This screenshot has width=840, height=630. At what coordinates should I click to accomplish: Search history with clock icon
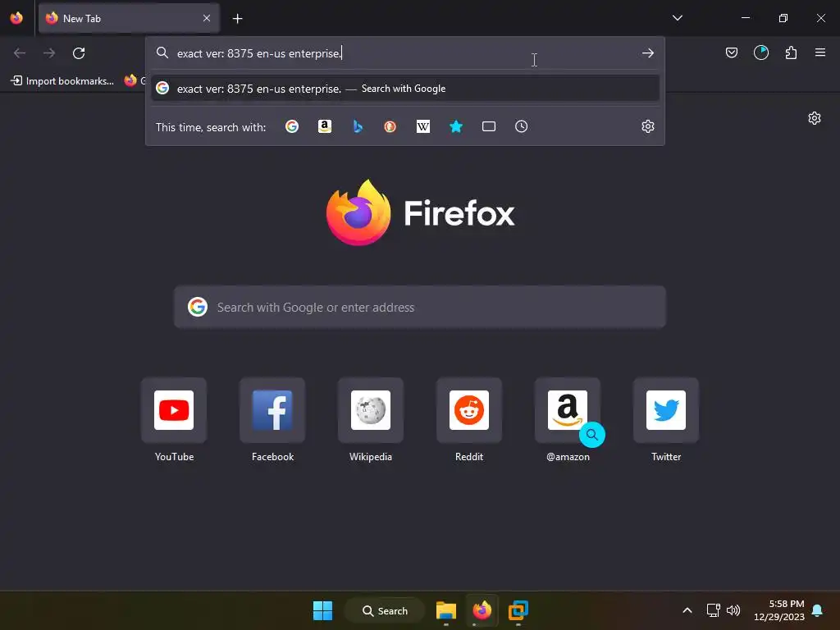[x=521, y=126]
